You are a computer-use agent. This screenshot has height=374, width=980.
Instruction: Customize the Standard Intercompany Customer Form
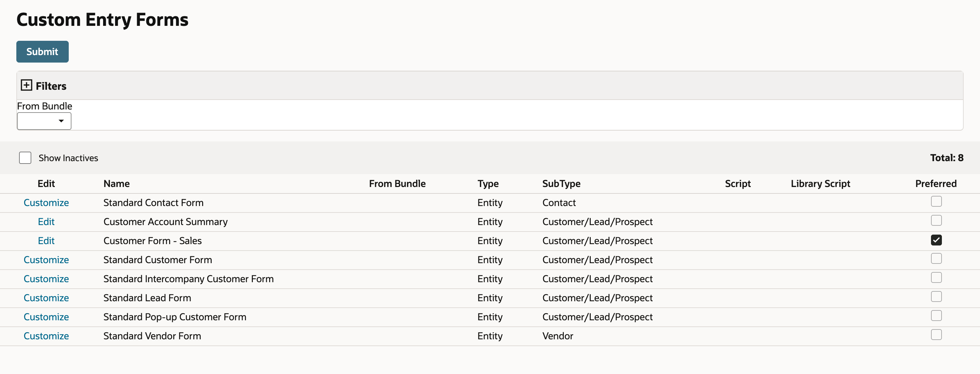[46, 278]
